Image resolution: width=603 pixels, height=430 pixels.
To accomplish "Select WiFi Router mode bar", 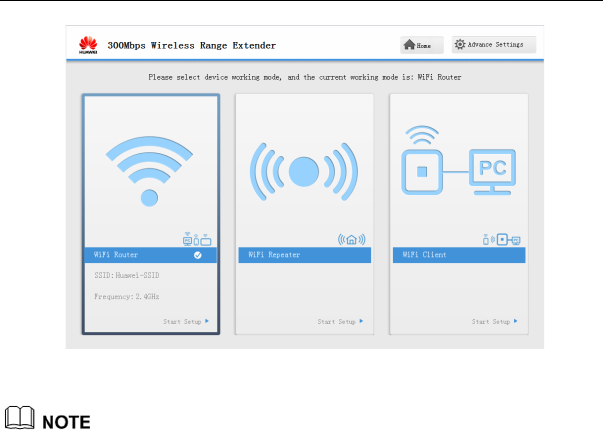I will click(x=150, y=255).
